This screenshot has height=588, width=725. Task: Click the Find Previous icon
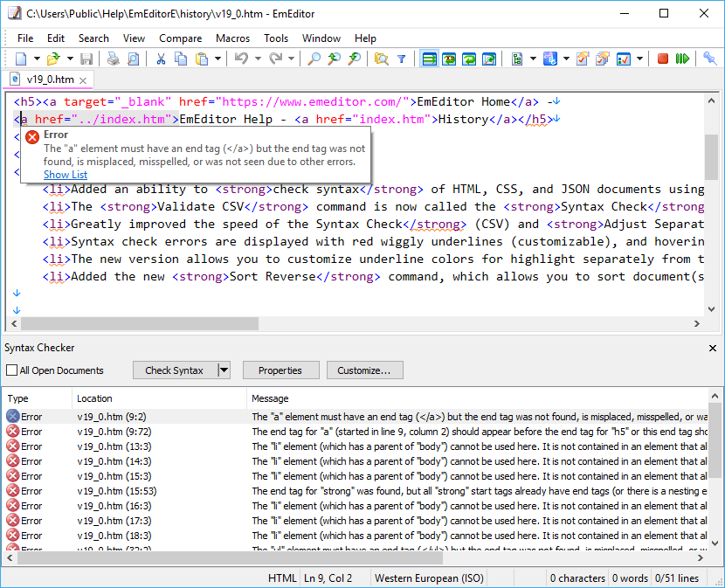pyautogui.click(x=354, y=59)
